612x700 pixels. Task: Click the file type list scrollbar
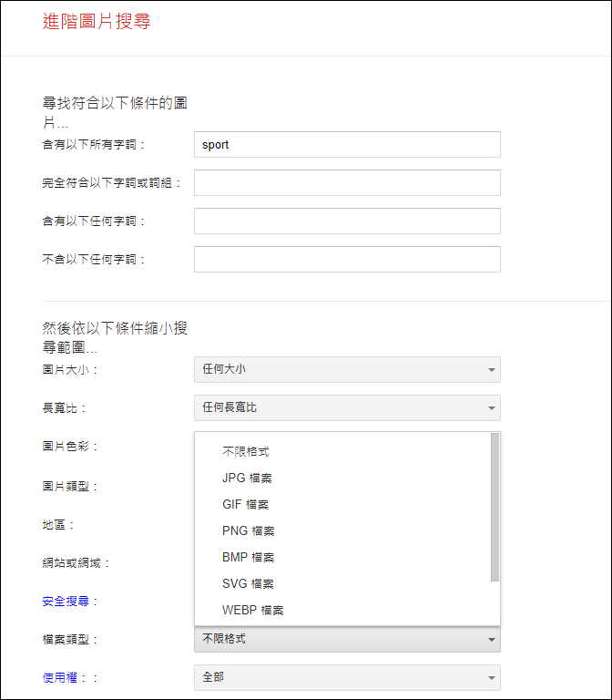coord(495,507)
